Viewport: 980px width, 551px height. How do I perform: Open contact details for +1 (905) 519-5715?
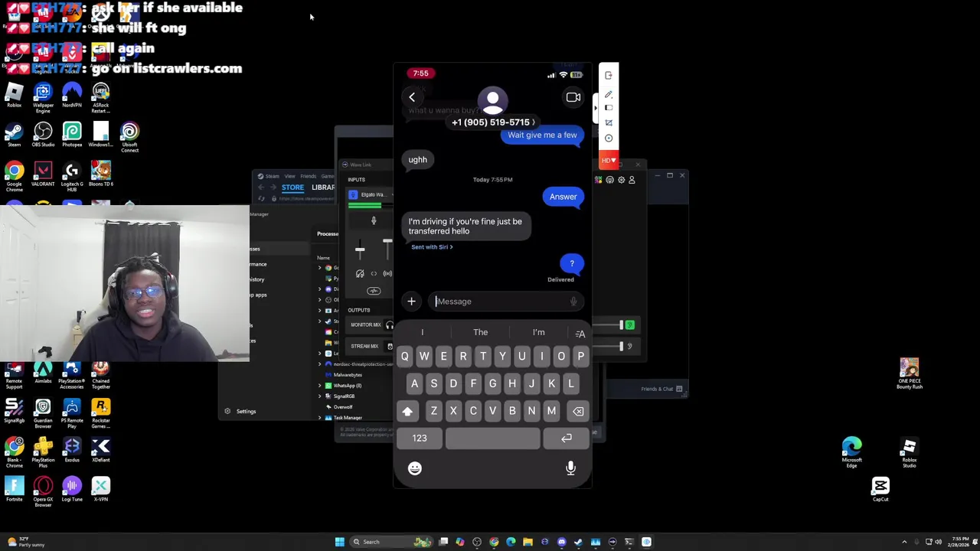pyautogui.click(x=493, y=122)
